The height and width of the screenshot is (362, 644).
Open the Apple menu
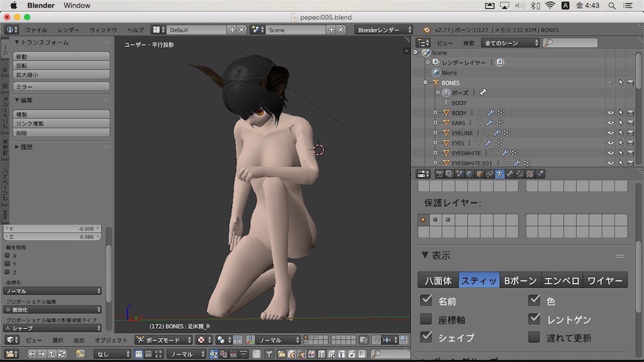tap(14, 5)
